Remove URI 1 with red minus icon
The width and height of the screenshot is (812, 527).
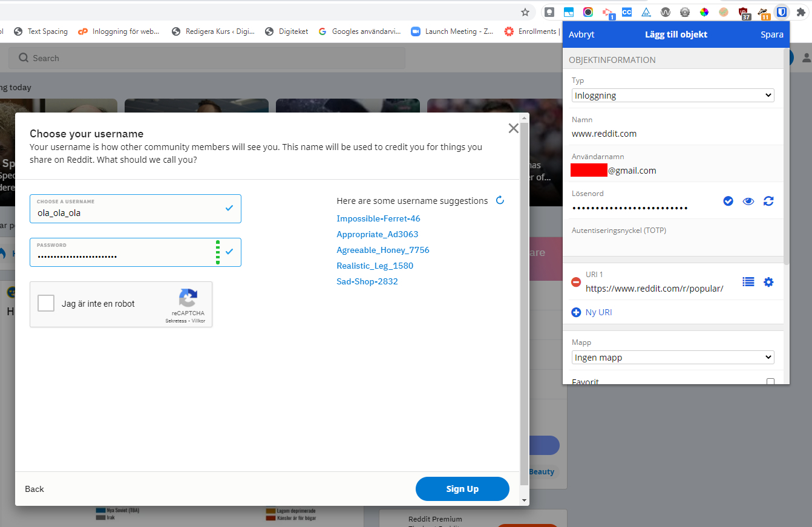[x=576, y=282]
